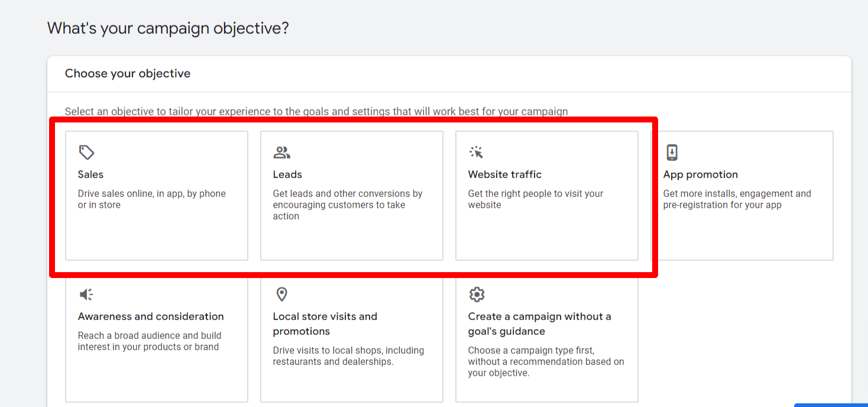
Task: Choose the Awareness and consideration title
Action: 151,316
